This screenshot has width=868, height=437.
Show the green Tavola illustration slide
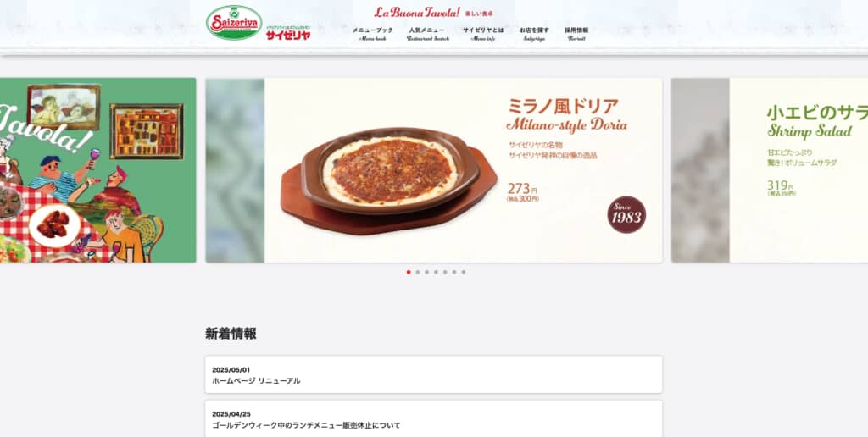[x=98, y=170]
